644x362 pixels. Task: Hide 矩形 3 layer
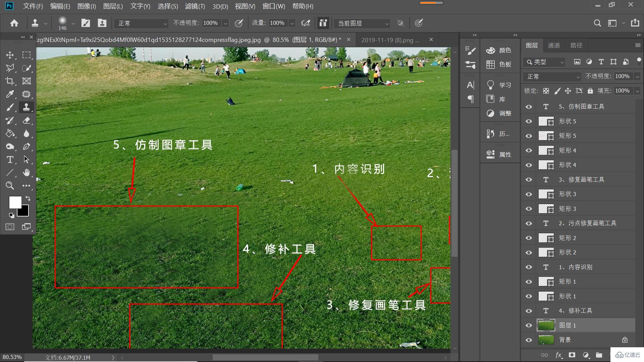pyautogui.click(x=529, y=208)
